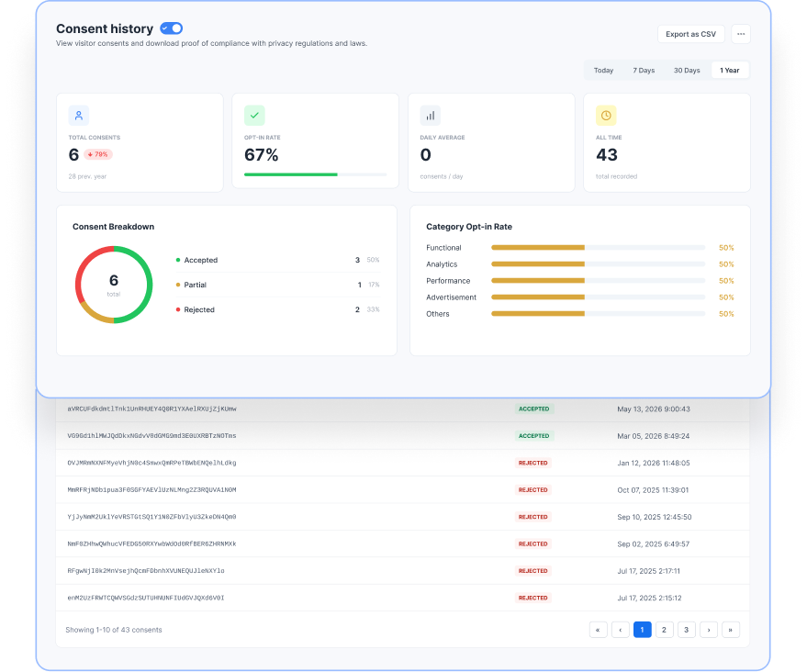Click the consent breakdown donut chart
Viewport: 807px width, 672px height.
pyautogui.click(x=114, y=285)
